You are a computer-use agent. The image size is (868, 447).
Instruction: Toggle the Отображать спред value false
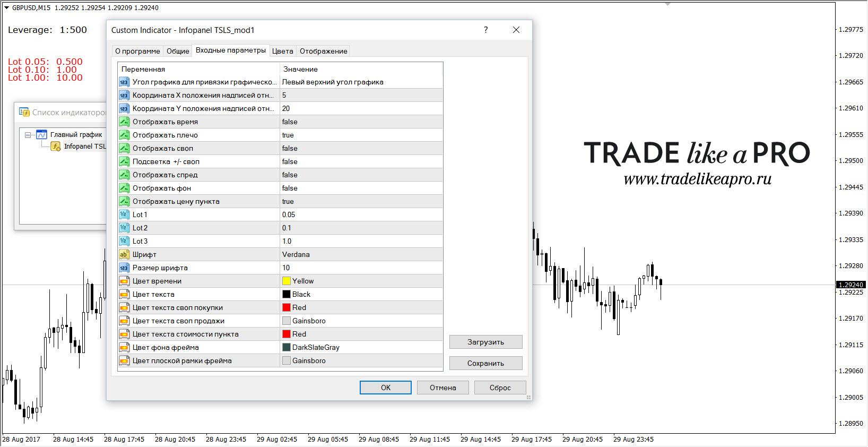(x=361, y=175)
